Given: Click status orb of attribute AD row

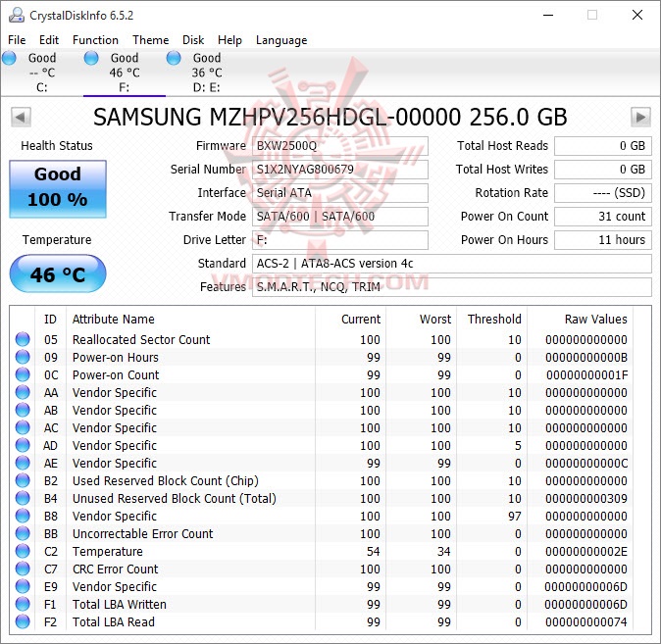Looking at the screenshot, I should pos(23,445).
